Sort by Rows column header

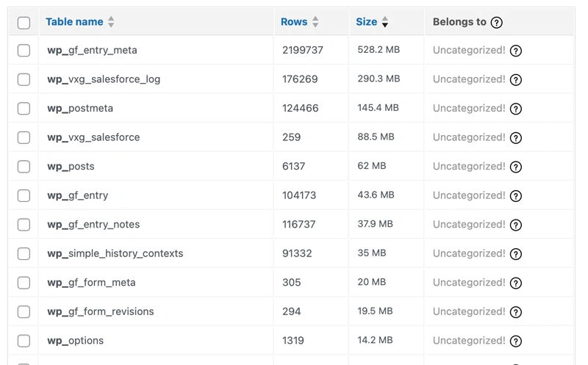(294, 22)
